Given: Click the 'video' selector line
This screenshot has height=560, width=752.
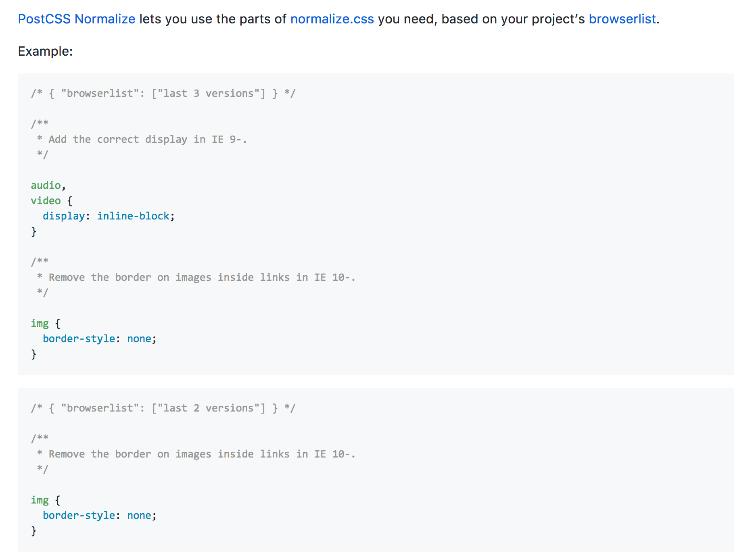Looking at the screenshot, I should [x=52, y=201].
